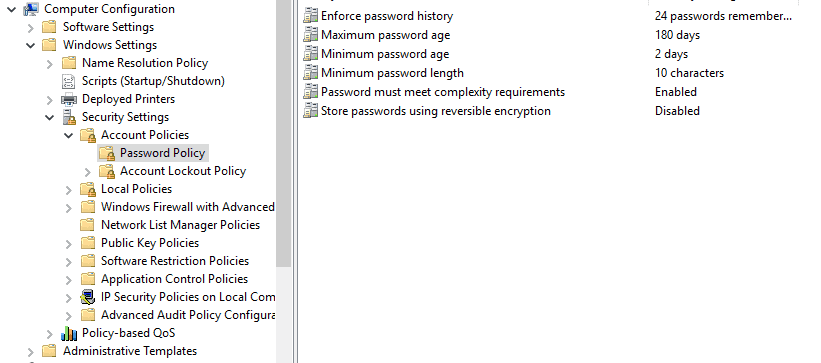The width and height of the screenshot is (821, 363).
Task: Click the Computer Configuration computer icon
Action: [x=31, y=9]
